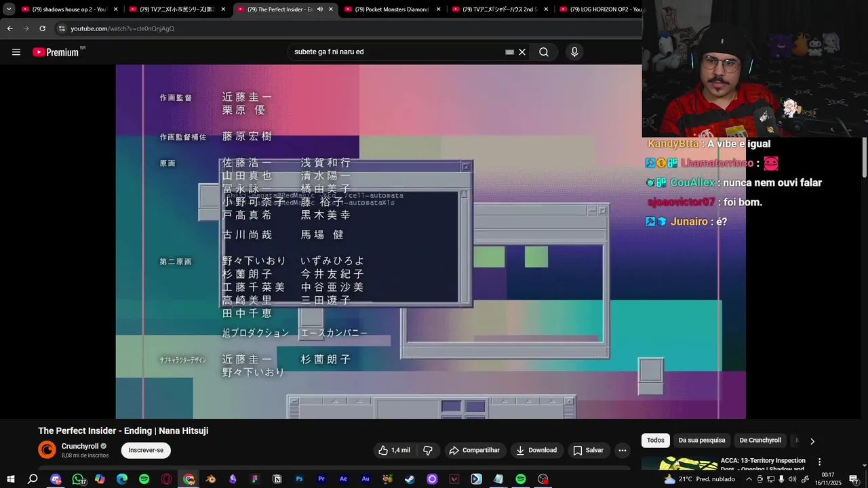The width and height of the screenshot is (868, 488).
Task: Click the video player area
Action: [x=431, y=241]
